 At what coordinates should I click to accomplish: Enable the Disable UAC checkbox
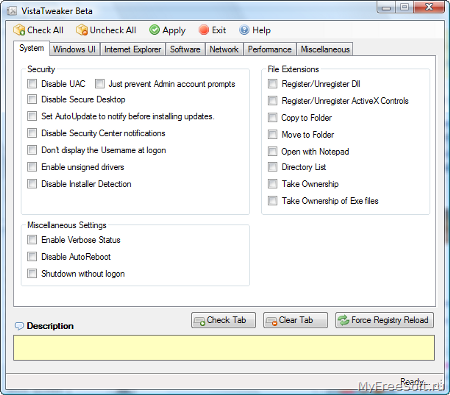pos(32,84)
